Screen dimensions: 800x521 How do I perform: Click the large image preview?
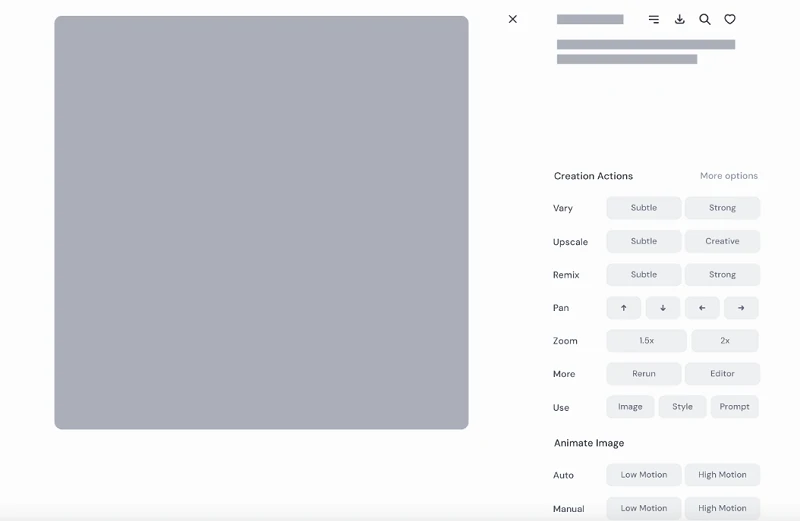(261, 222)
